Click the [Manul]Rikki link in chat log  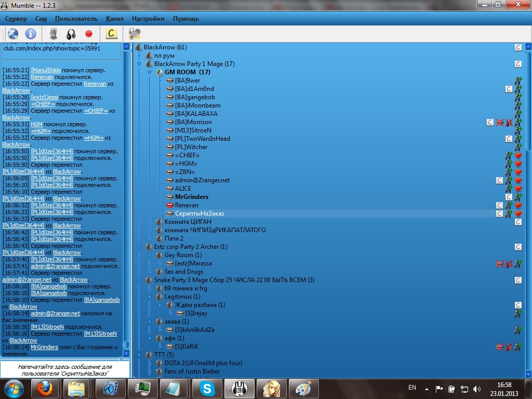tap(46, 70)
